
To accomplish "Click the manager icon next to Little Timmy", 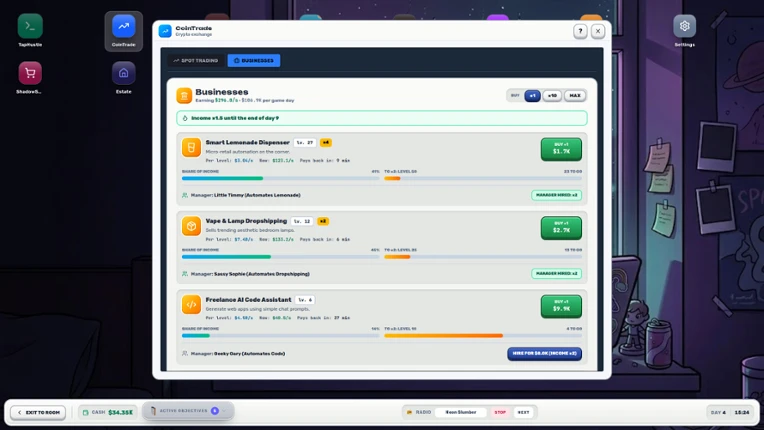I will pyautogui.click(x=185, y=195).
